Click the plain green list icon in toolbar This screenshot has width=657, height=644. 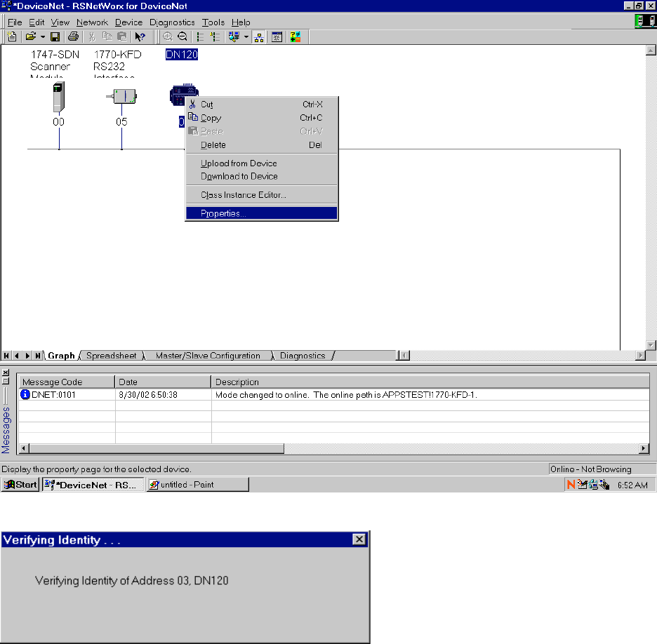201,37
